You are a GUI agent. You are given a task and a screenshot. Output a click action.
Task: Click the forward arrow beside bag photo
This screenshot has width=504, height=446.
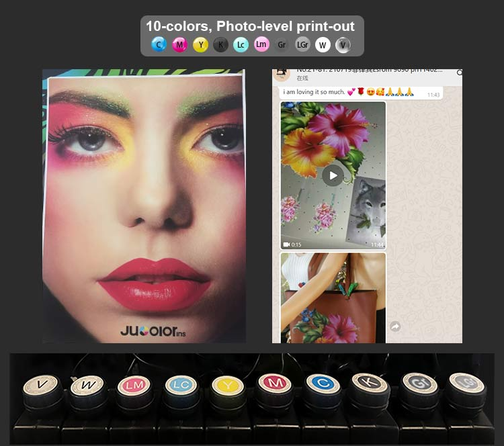tap(395, 326)
